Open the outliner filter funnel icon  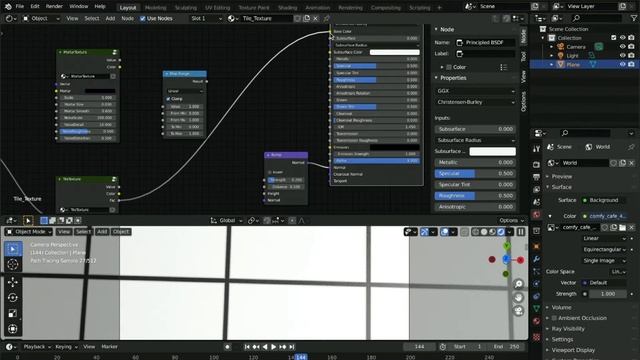click(634, 18)
